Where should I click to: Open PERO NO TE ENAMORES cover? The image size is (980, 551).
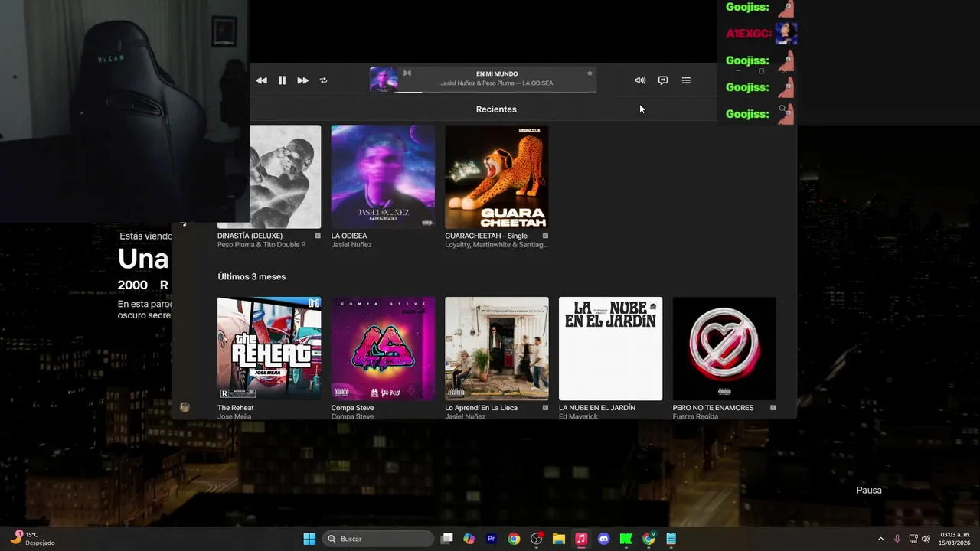tap(724, 348)
